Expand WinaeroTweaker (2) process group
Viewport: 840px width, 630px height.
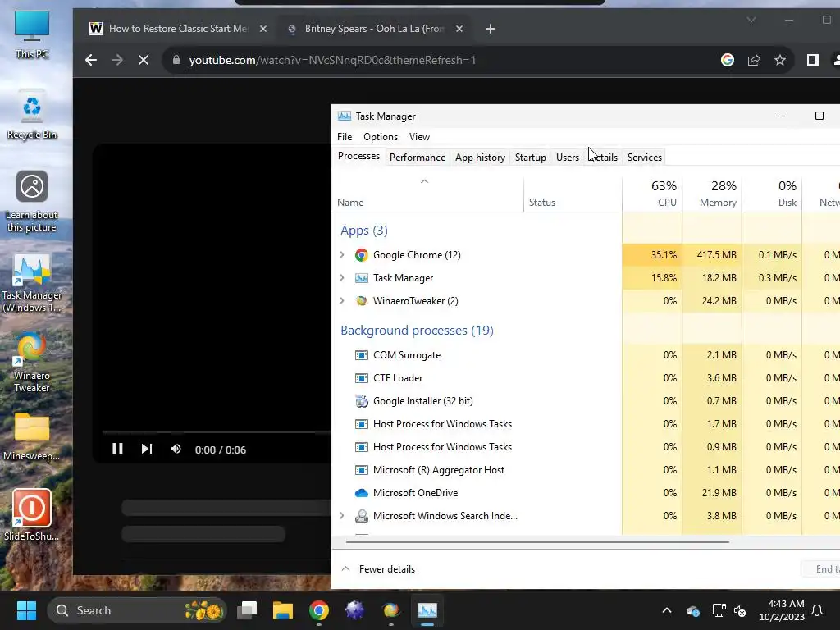pyautogui.click(x=342, y=301)
